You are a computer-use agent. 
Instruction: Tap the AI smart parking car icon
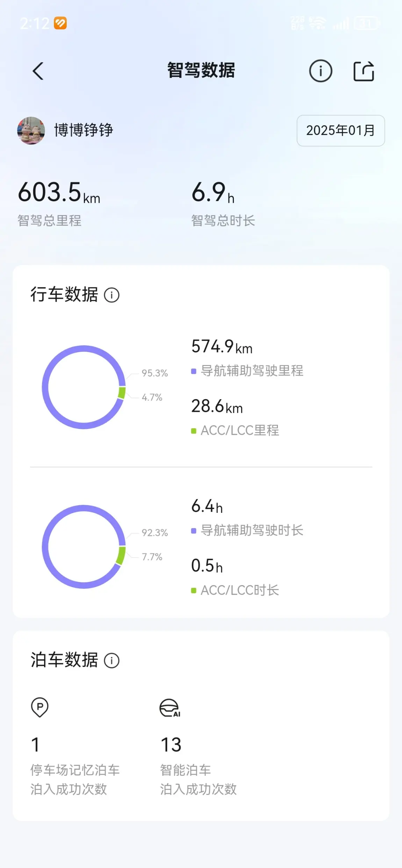pos(170,708)
